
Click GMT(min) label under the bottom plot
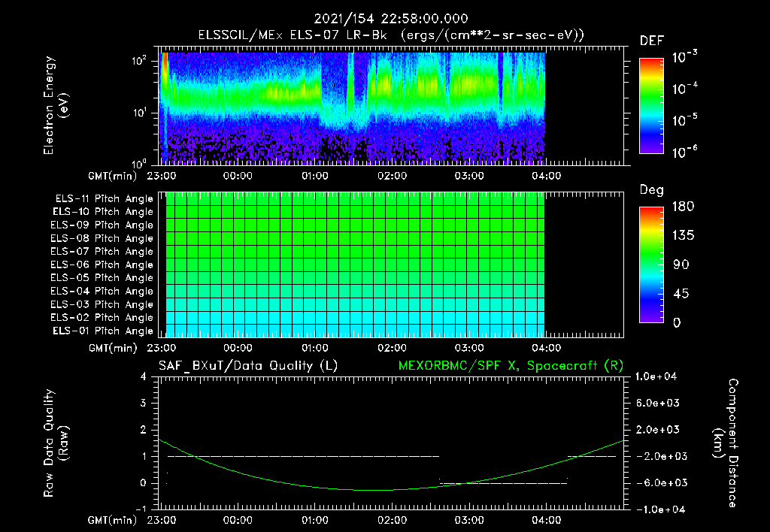click(113, 521)
